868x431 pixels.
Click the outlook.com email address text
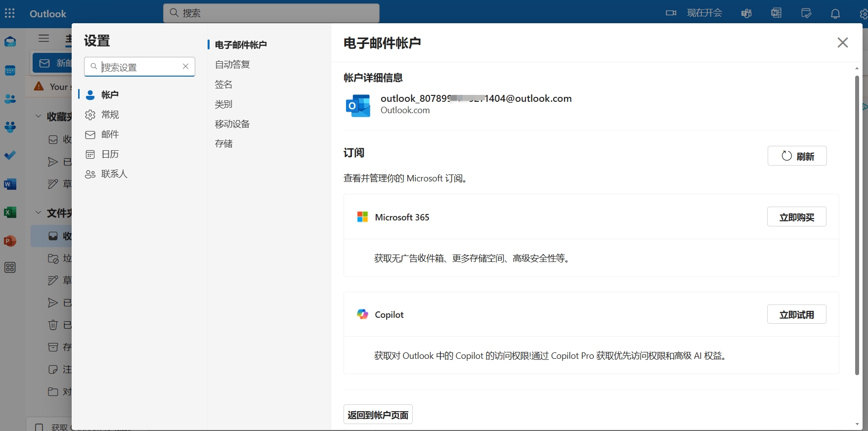476,98
